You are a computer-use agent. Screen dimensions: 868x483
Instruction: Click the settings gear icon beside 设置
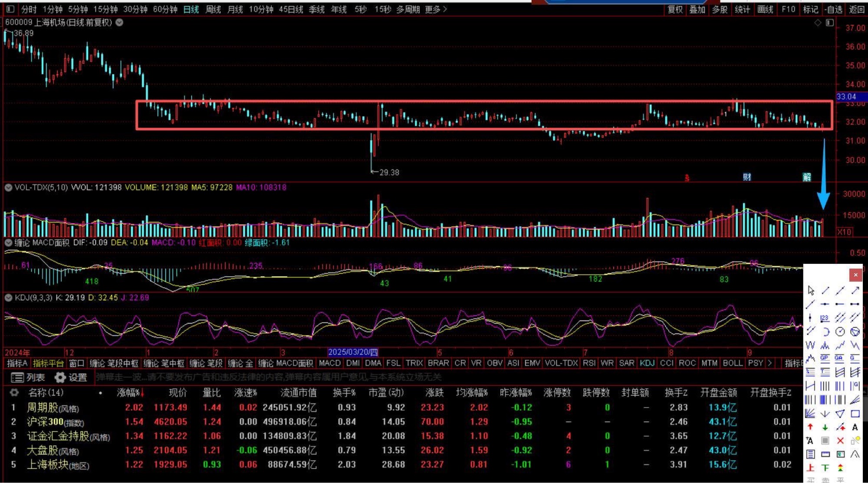click(x=60, y=378)
